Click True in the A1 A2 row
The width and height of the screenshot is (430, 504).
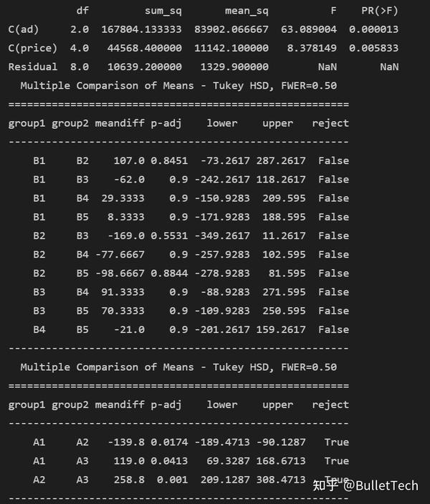coord(337,442)
